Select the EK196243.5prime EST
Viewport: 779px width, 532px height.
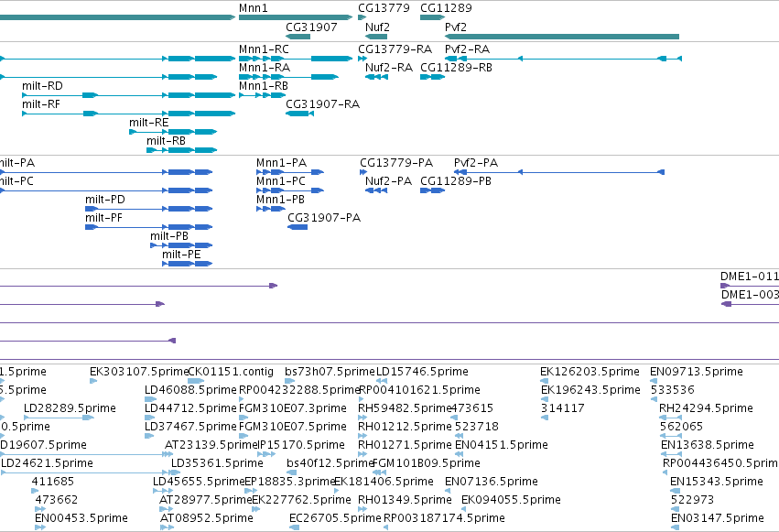point(545,399)
